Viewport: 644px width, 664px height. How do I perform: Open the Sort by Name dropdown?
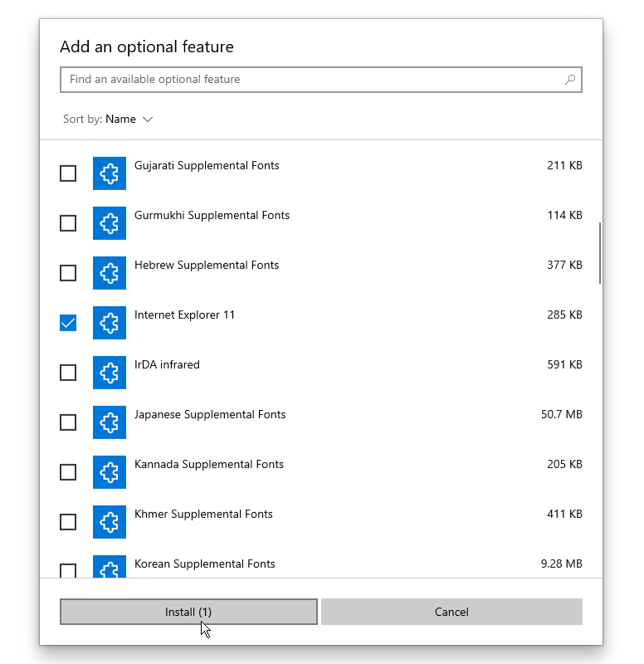click(108, 119)
